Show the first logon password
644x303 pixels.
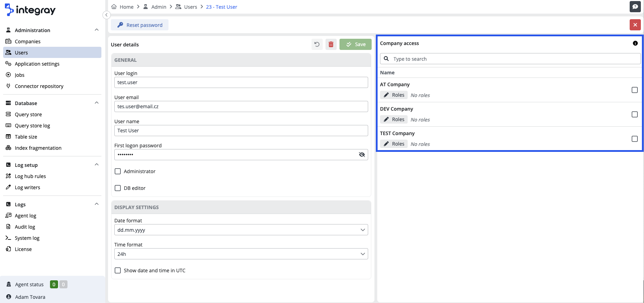pyautogui.click(x=362, y=155)
